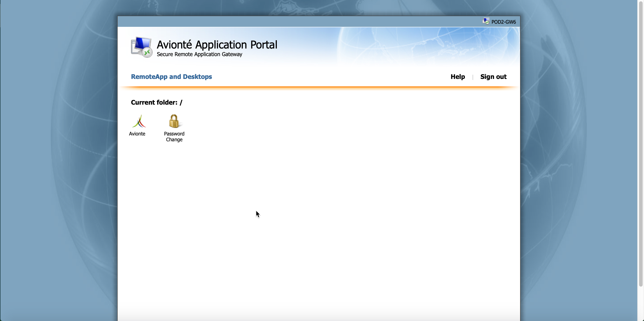The height and width of the screenshot is (321, 644).
Task: Click the Password Change text label
Action: [x=174, y=137]
